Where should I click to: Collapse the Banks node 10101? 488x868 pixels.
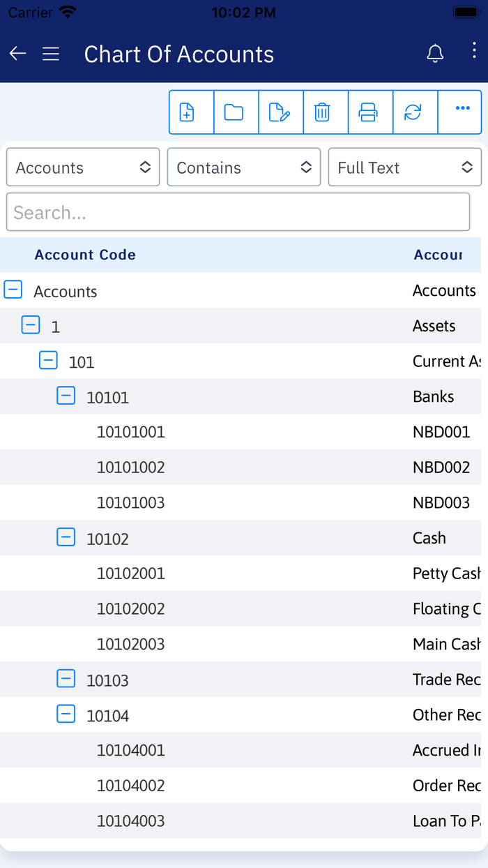click(x=66, y=395)
